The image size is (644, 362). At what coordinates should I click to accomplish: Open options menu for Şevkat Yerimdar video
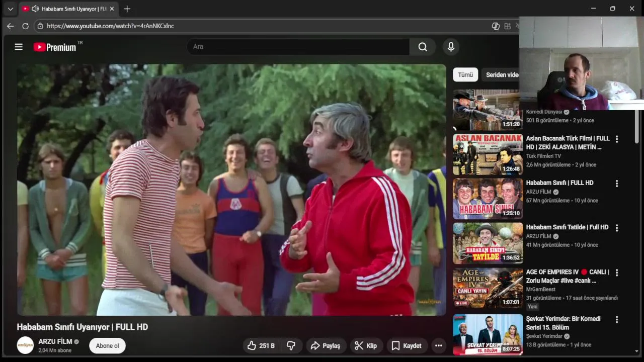[x=616, y=319]
